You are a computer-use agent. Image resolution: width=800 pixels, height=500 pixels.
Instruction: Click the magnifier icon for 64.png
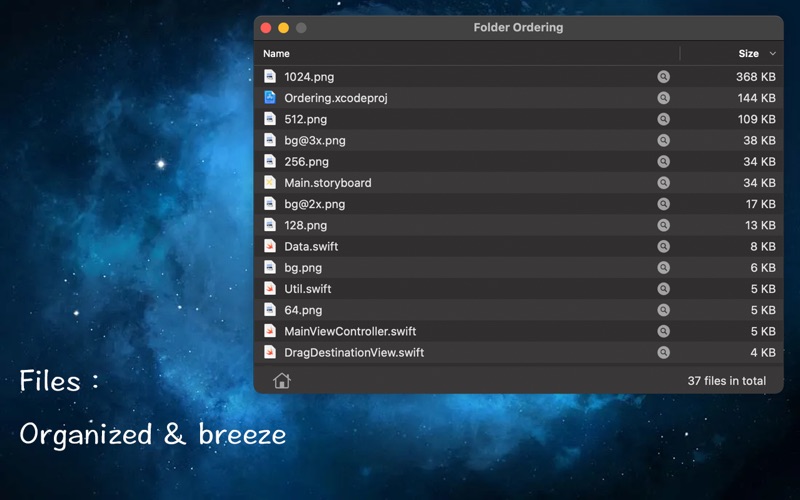[663, 310]
